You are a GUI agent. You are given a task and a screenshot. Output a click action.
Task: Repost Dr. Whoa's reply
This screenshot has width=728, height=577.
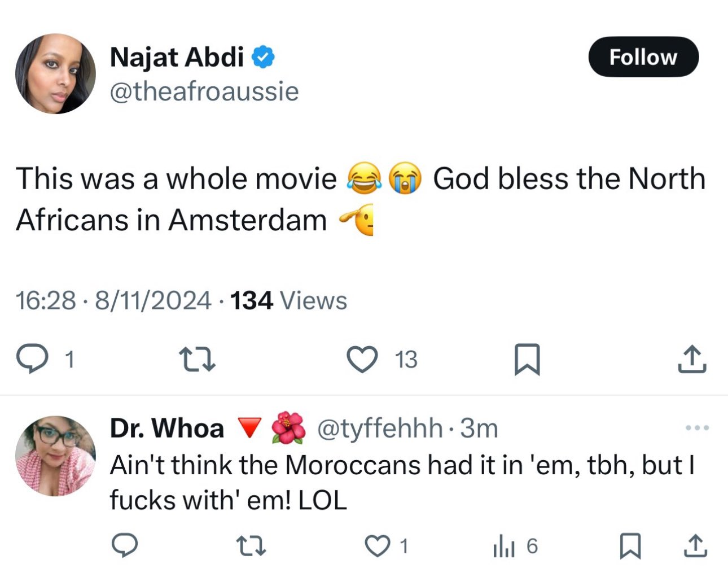click(x=251, y=546)
